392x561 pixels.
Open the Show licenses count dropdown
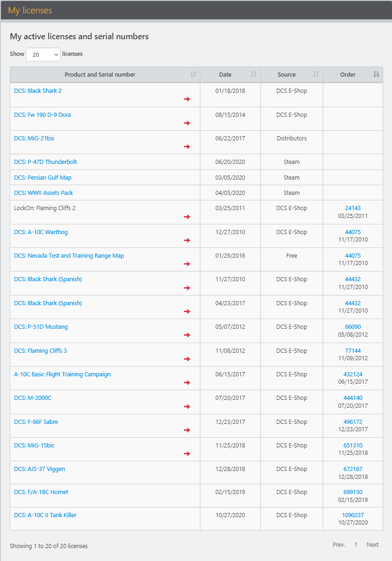(x=43, y=54)
